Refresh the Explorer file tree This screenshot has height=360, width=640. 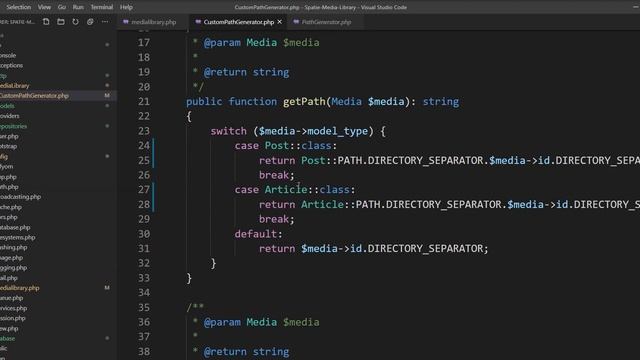coord(76,22)
